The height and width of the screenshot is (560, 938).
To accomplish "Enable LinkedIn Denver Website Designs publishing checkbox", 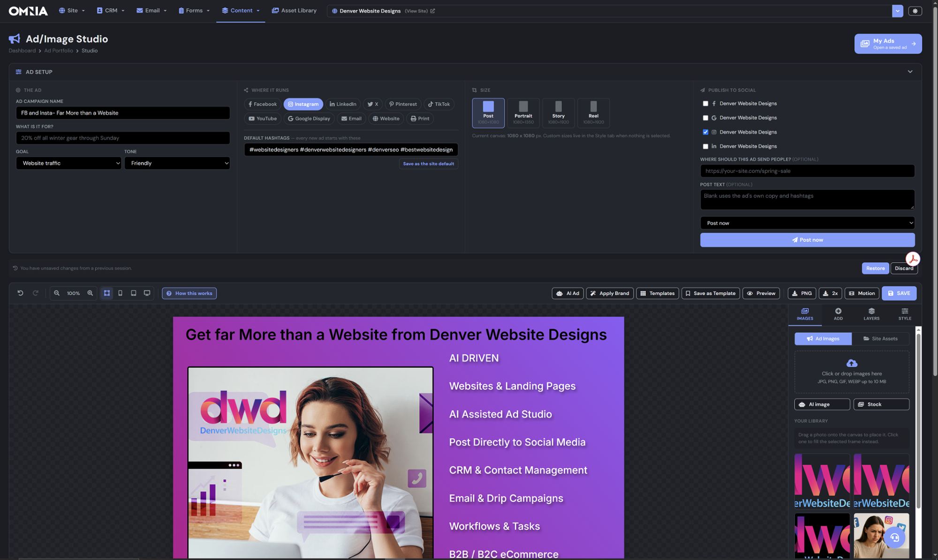I will (705, 146).
